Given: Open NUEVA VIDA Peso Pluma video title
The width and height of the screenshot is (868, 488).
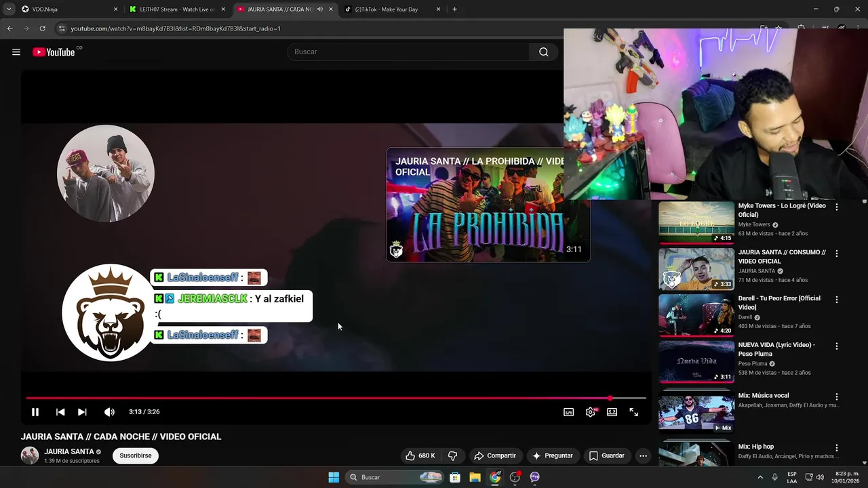Looking at the screenshot, I should pyautogui.click(x=776, y=350).
